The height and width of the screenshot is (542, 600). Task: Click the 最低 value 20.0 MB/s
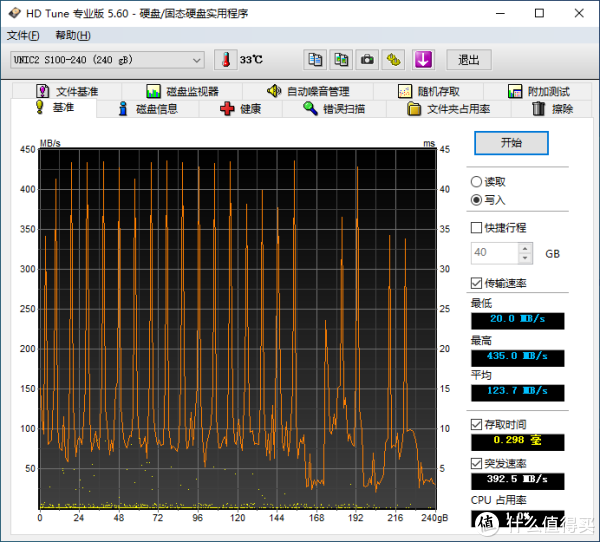[x=517, y=320]
